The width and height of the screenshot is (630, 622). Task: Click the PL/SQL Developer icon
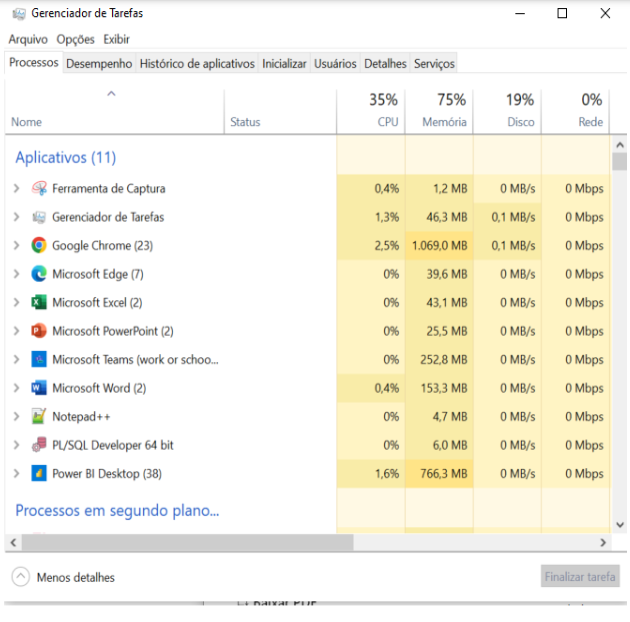[x=39, y=445]
